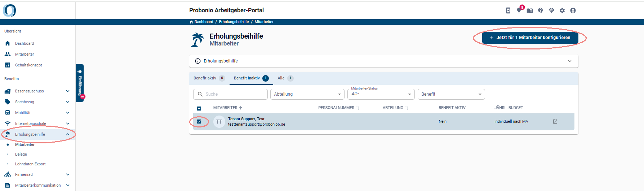Click the wifi icon for Internetpauschale
The height and width of the screenshot is (191, 644).
coord(8,123)
